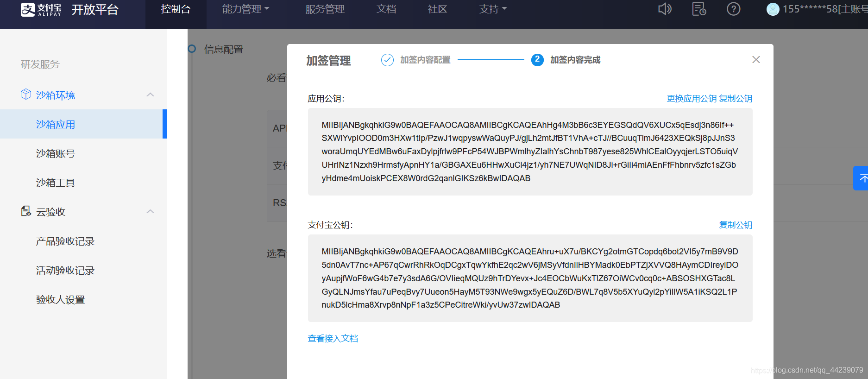Collapse the 沙箱环境 section

[x=150, y=95]
